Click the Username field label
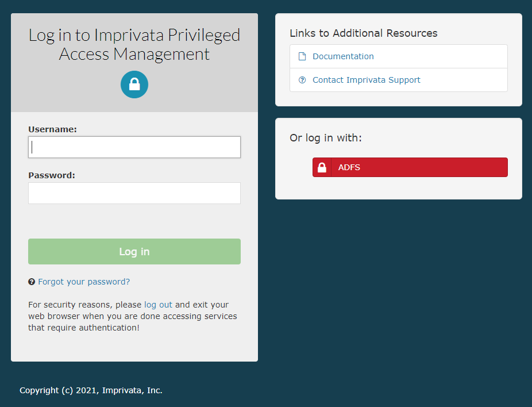The image size is (532, 407). pos(52,129)
